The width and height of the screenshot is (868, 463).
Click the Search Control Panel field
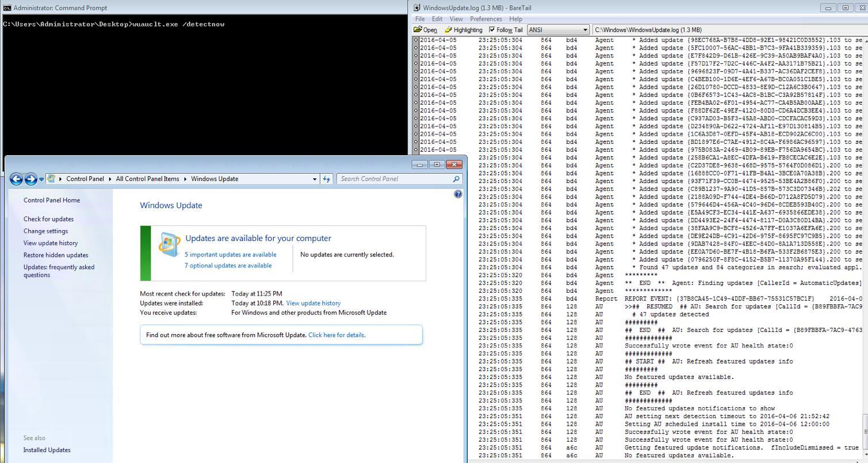coord(395,179)
